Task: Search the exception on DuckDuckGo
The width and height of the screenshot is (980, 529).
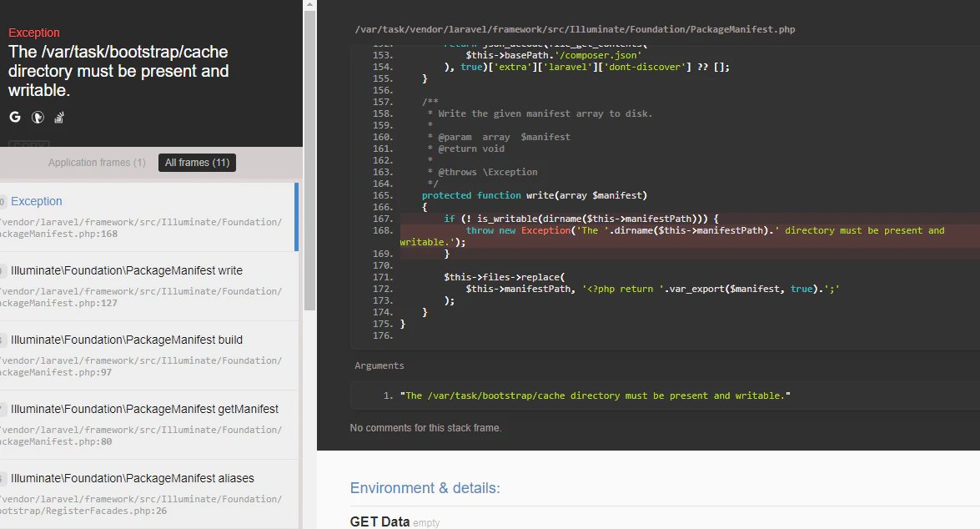Action: [38, 117]
